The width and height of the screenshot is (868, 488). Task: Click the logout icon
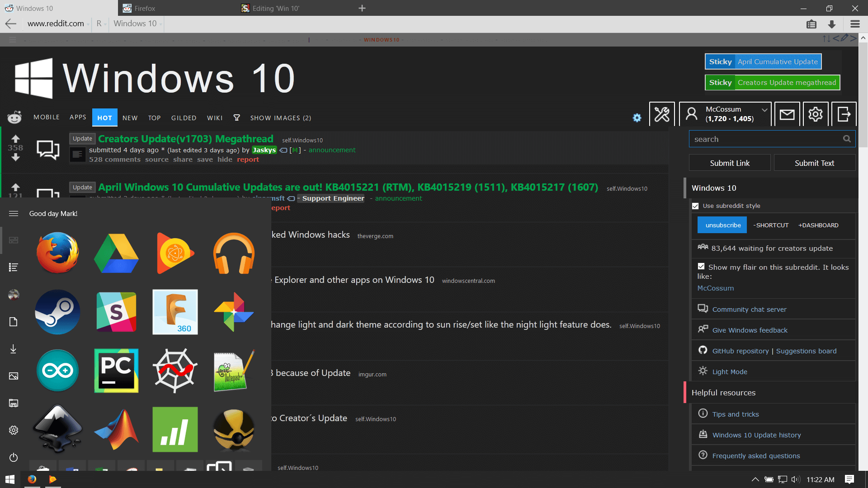point(844,114)
